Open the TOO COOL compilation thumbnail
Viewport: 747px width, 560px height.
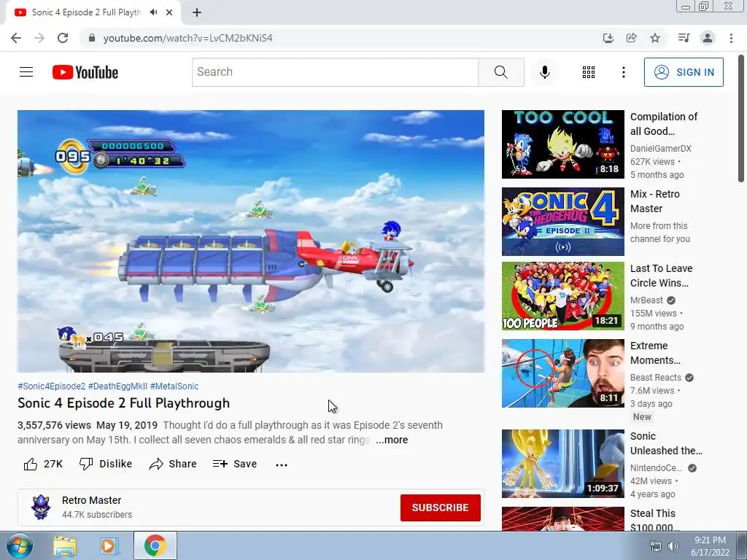(562, 144)
